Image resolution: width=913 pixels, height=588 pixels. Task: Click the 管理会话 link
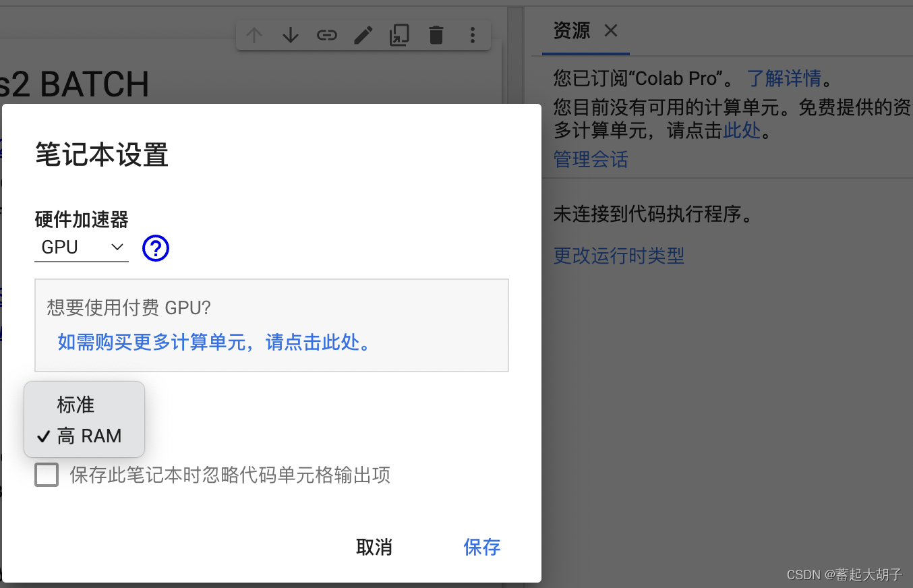pos(590,159)
